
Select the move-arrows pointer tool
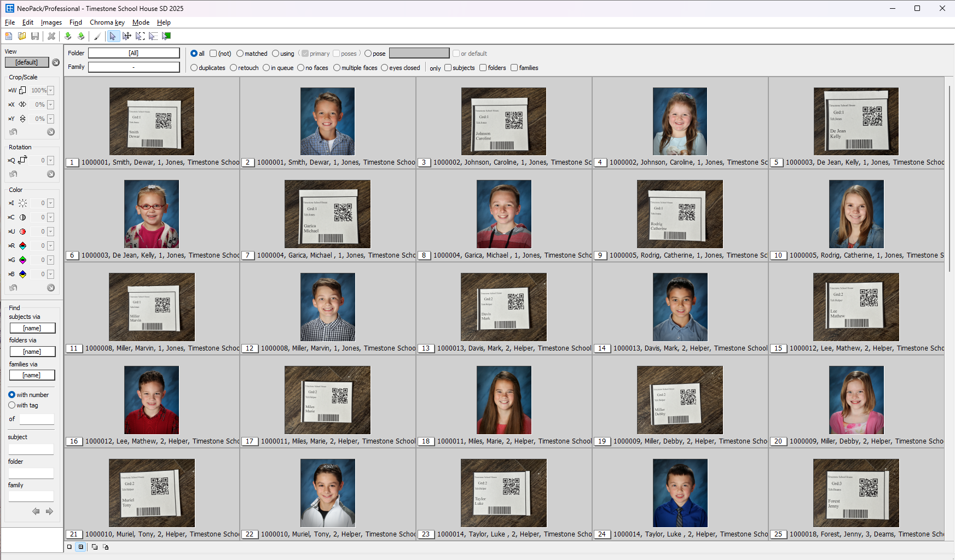pyautogui.click(x=127, y=36)
